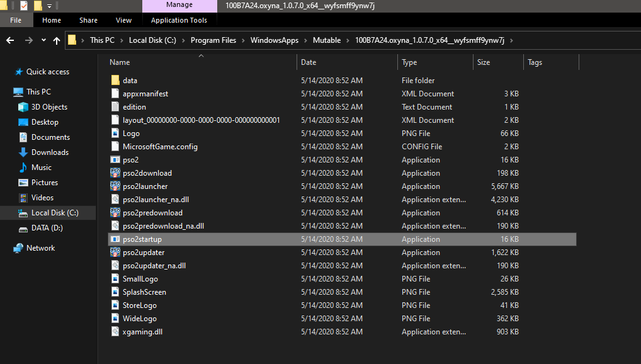Sort files by the Type column header
Image resolution: width=641 pixels, height=364 pixels.
click(409, 62)
